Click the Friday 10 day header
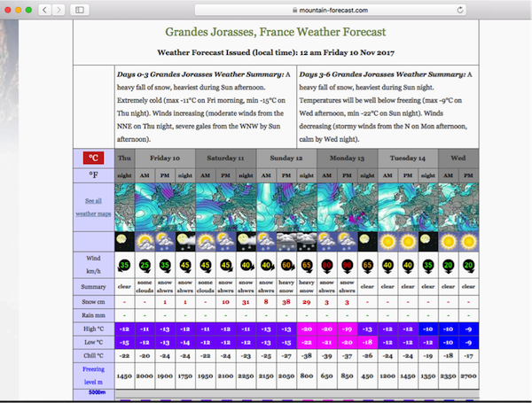This screenshot has height=403, width=532. tap(165, 158)
